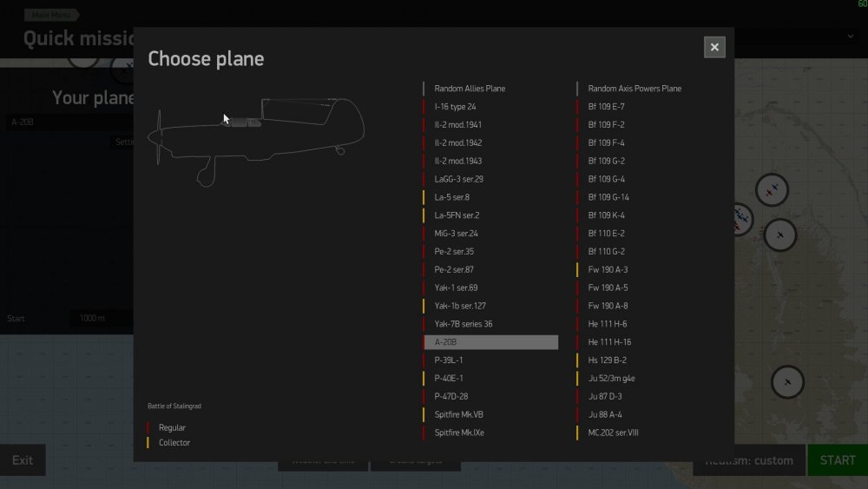The height and width of the screenshot is (489, 868).
Task: Click the Realism: custom button
Action: pos(749,460)
